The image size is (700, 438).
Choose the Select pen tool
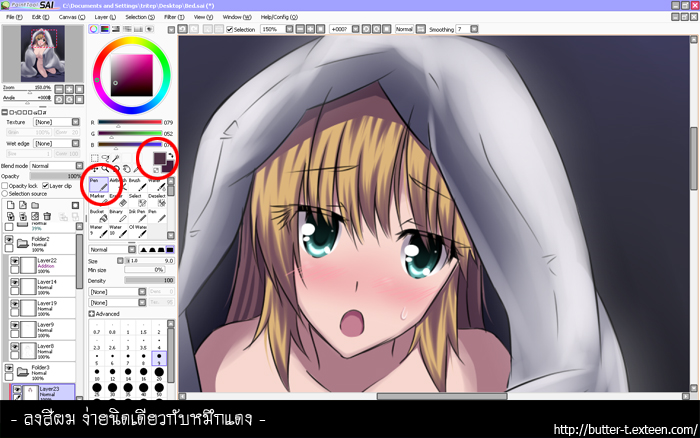tap(137, 201)
